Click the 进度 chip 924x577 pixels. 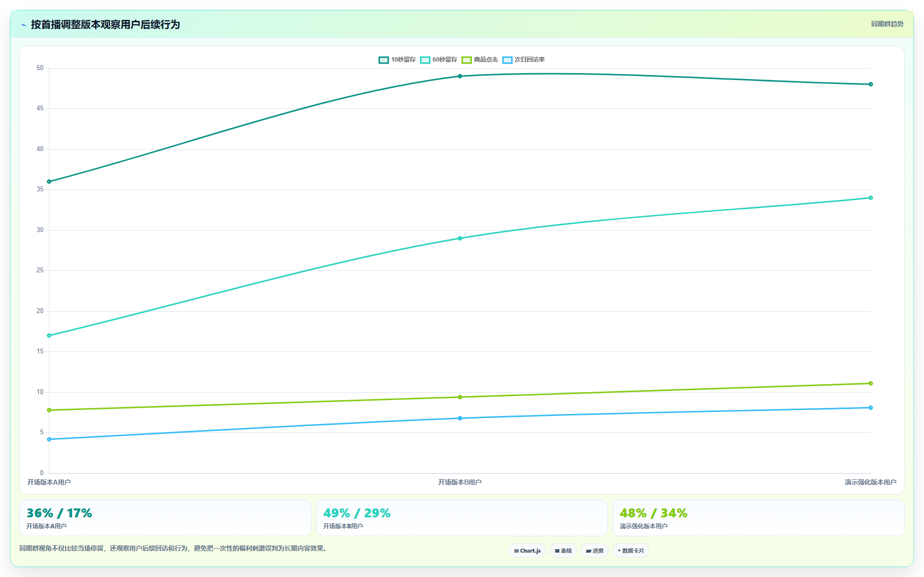(595, 551)
